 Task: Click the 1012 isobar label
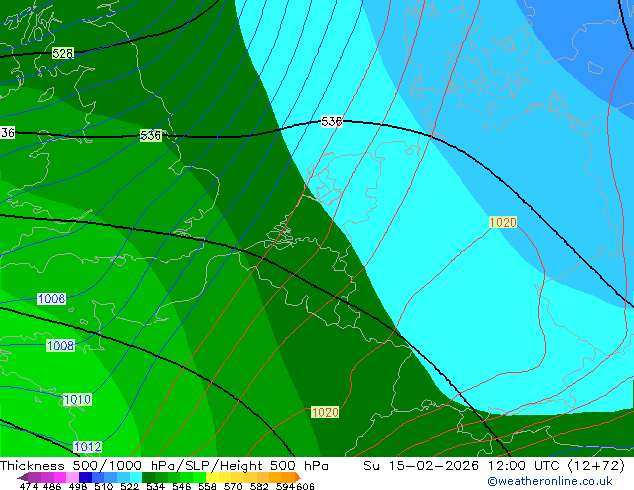click(87, 447)
